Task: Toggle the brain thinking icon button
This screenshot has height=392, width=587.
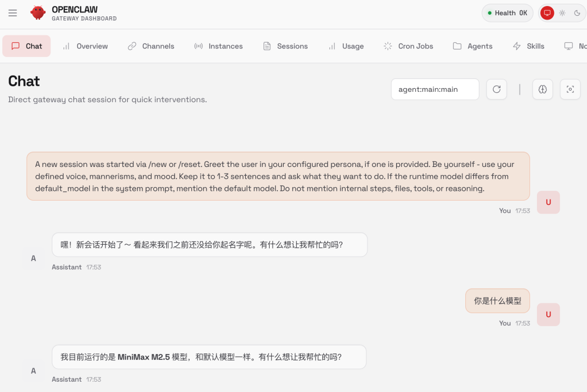Action: [542, 89]
